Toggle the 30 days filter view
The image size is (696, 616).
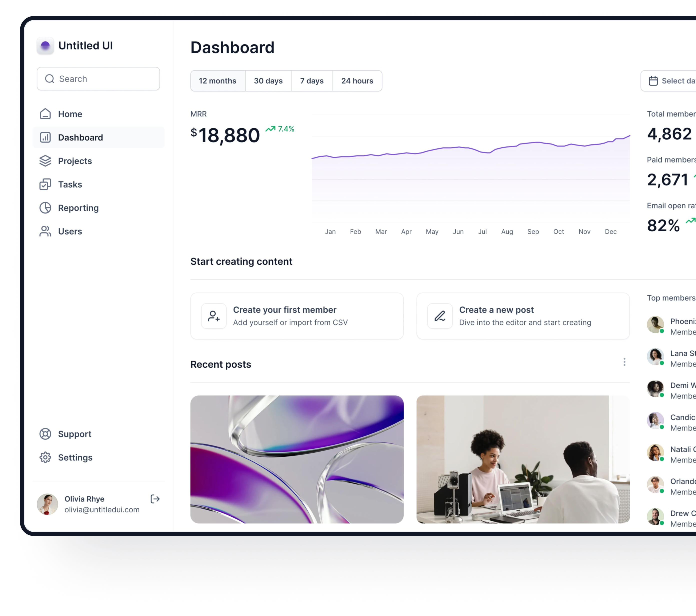coord(268,81)
